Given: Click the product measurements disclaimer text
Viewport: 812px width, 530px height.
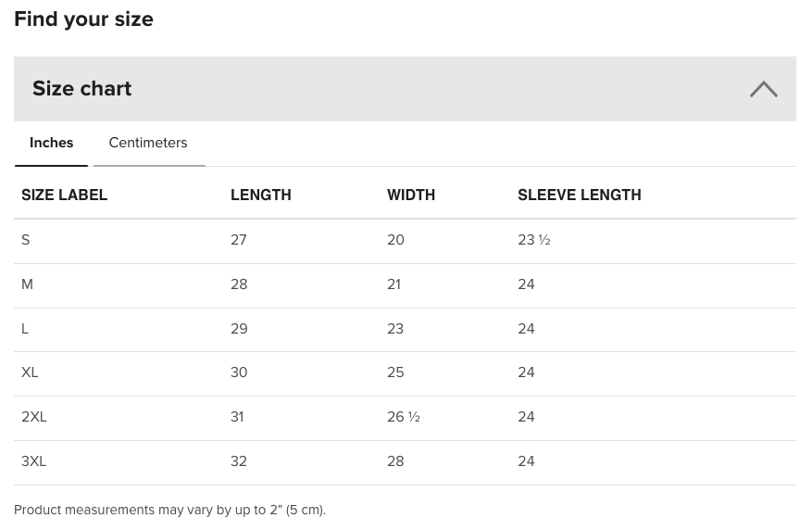Looking at the screenshot, I should coord(169,510).
